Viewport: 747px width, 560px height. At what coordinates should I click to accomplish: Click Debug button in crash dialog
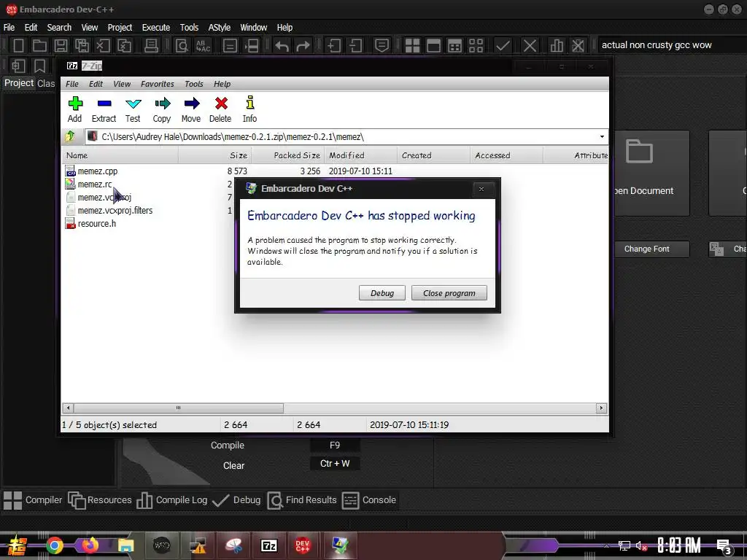point(382,293)
